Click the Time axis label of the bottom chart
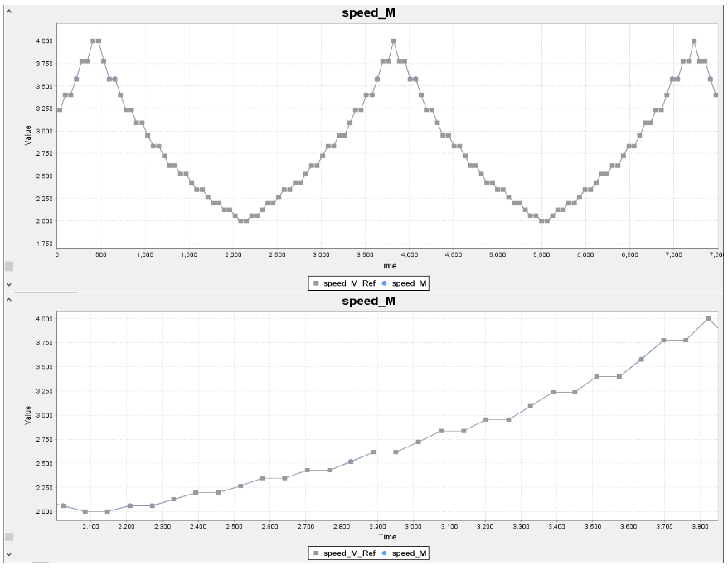This screenshot has height=570, width=728. point(387,537)
